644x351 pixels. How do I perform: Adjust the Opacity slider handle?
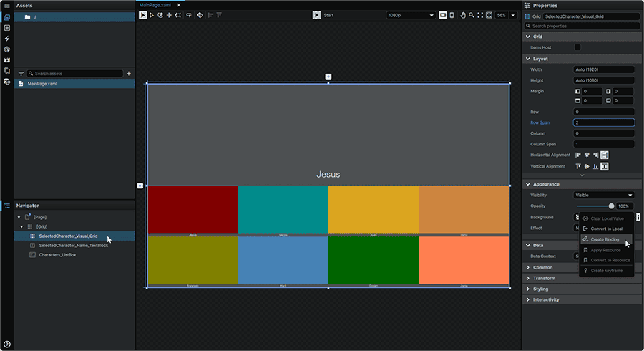point(611,206)
